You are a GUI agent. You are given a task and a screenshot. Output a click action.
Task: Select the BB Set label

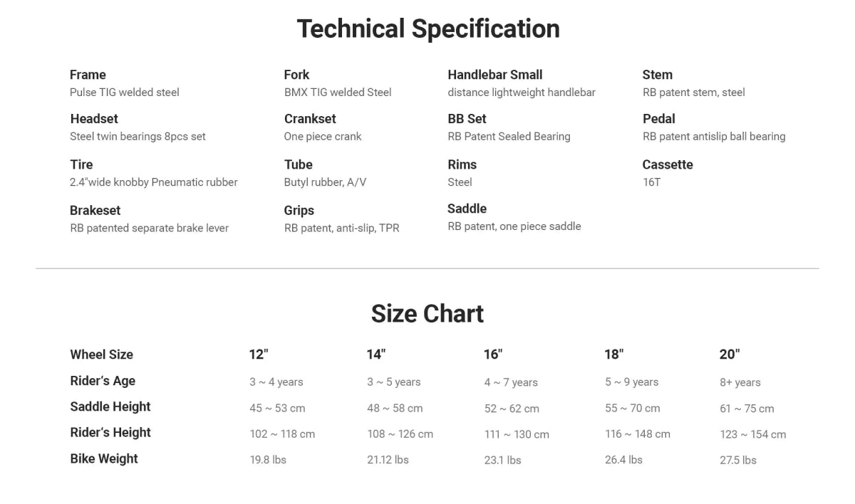(467, 119)
